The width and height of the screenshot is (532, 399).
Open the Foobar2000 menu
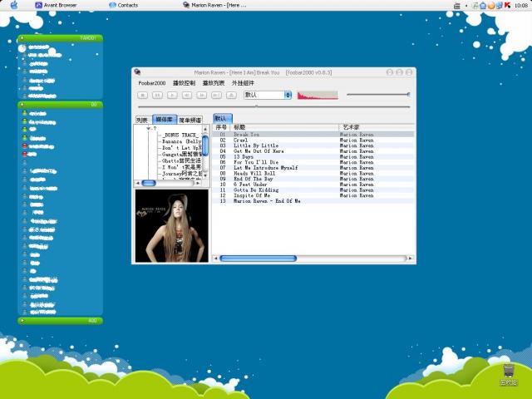tap(151, 83)
